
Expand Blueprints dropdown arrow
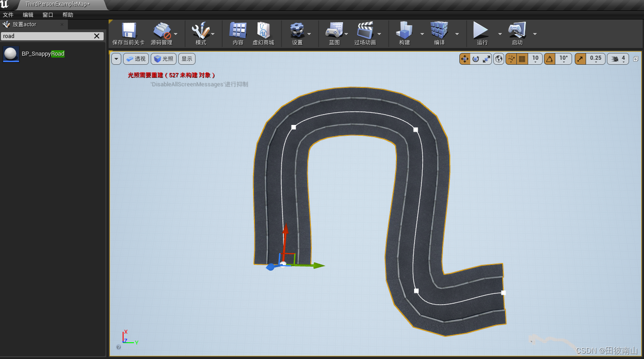tap(346, 34)
